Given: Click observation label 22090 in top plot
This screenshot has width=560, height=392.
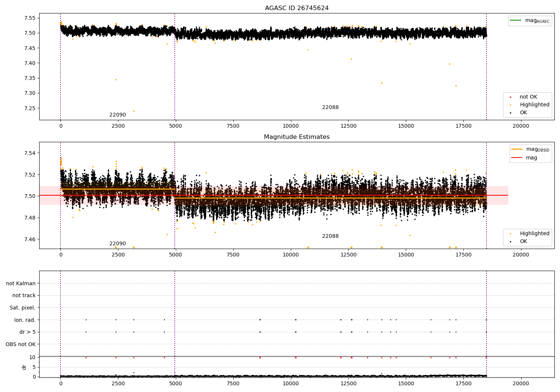Looking at the screenshot, I should (x=118, y=115).
